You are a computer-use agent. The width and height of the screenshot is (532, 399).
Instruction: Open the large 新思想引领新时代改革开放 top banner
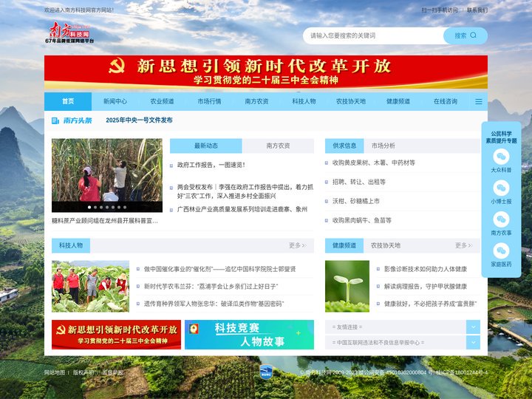coord(266,72)
